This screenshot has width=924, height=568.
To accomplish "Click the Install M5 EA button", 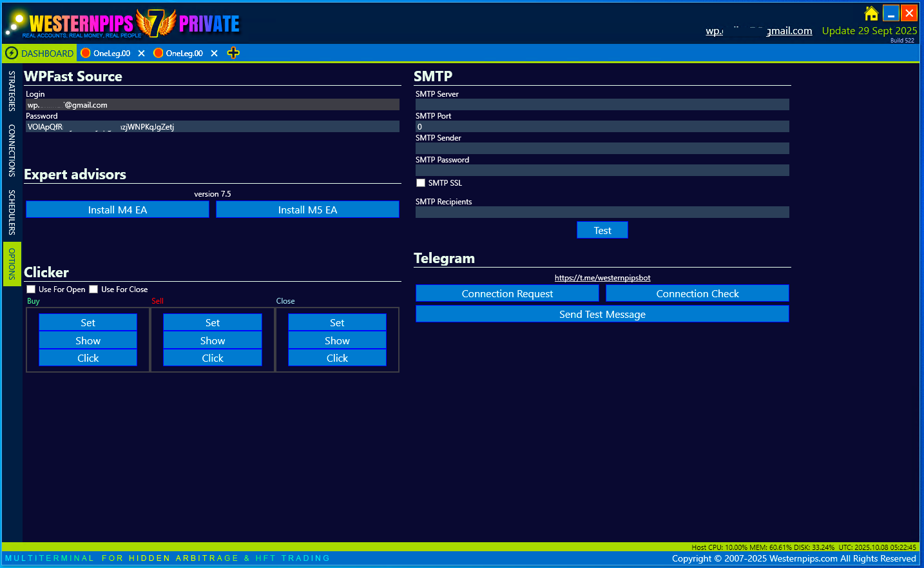I will pyautogui.click(x=307, y=210).
